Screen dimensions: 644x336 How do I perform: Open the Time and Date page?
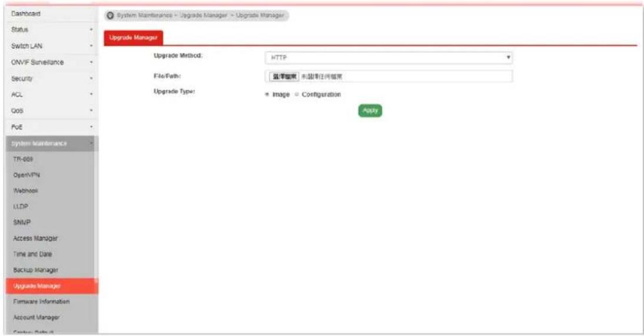pos(49,254)
